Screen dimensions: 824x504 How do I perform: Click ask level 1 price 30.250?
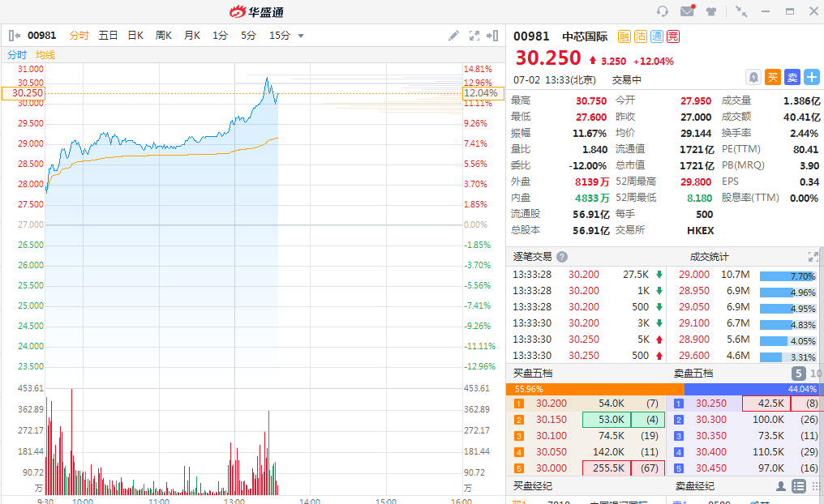[711, 404]
